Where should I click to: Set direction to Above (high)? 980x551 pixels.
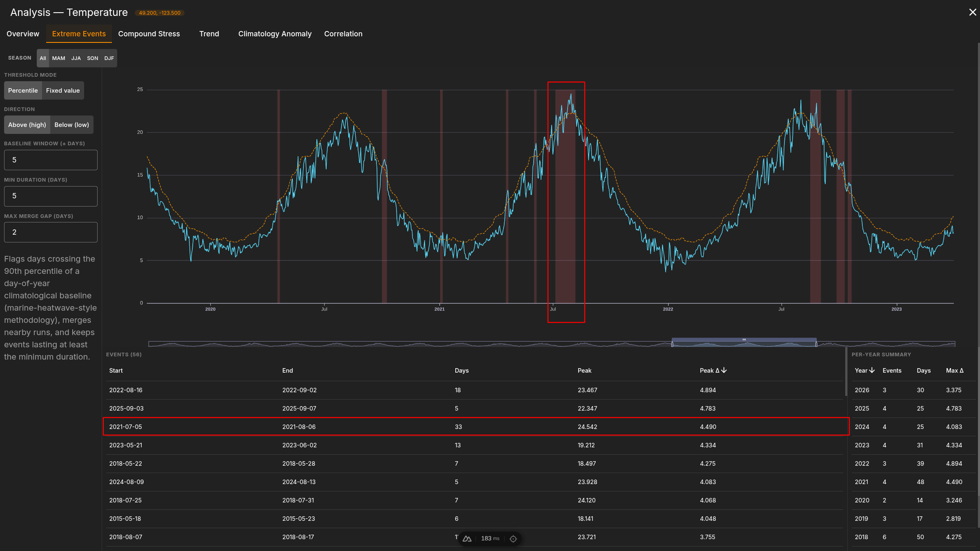tap(27, 125)
